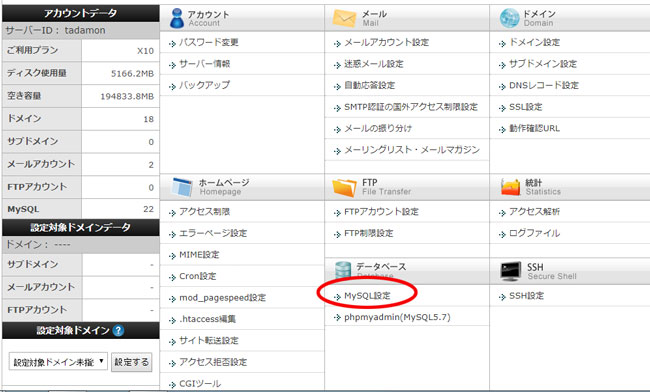Open サブドメイン設定 link
650x392 pixels.
click(x=543, y=64)
